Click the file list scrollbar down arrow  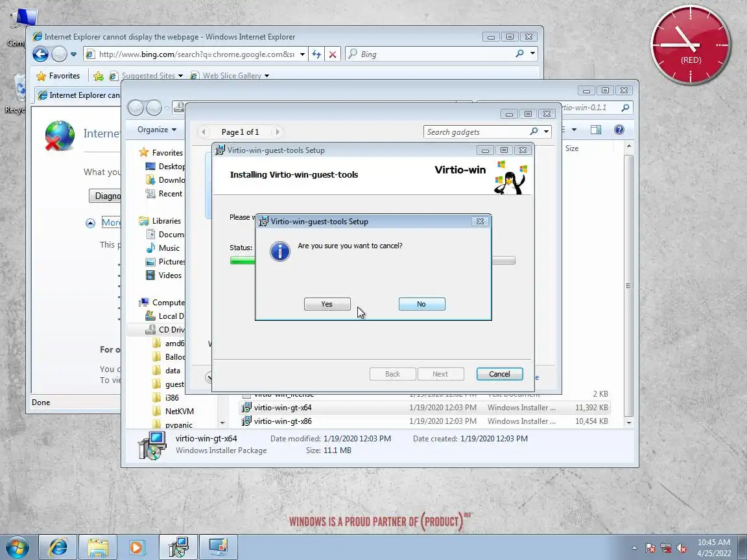629,423
